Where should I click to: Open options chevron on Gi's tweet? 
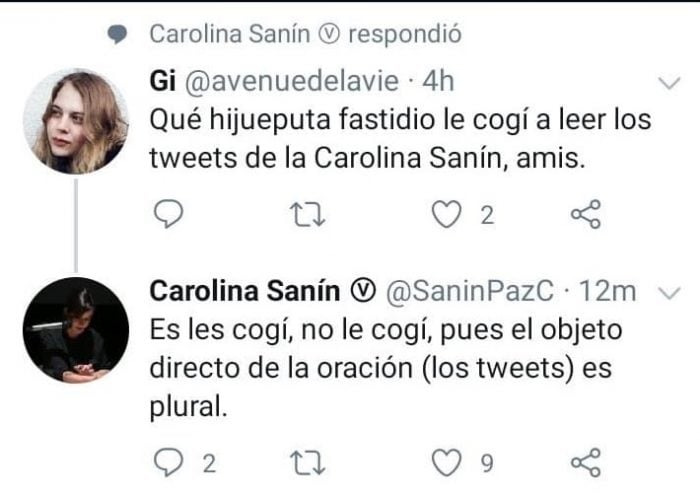tap(667, 81)
